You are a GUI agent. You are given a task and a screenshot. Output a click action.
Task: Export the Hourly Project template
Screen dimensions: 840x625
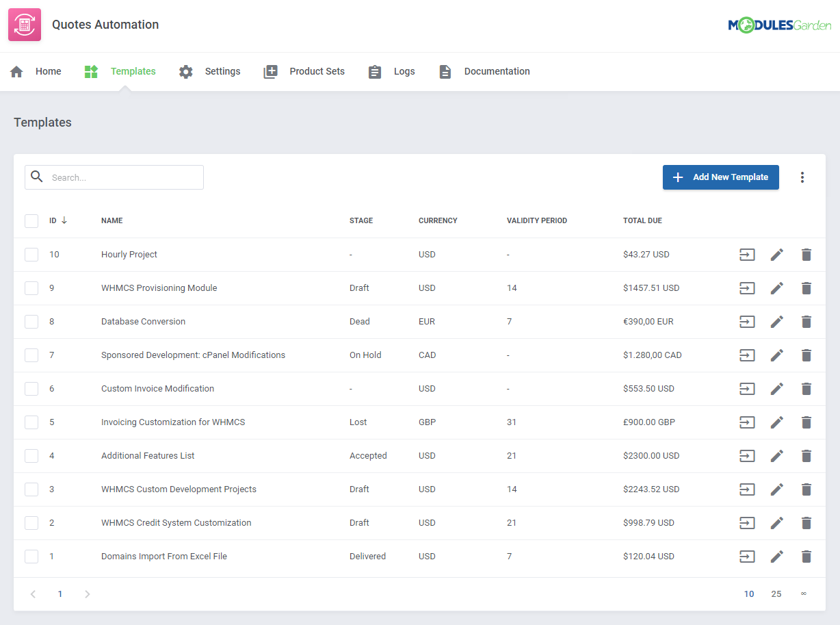[746, 254]
